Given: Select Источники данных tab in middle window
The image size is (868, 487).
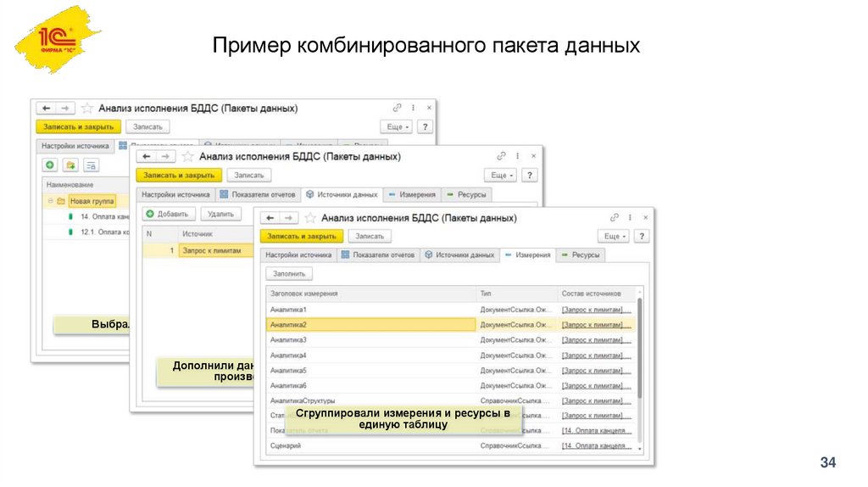Looking at the screenshot, I should click(x=342, y=194).
